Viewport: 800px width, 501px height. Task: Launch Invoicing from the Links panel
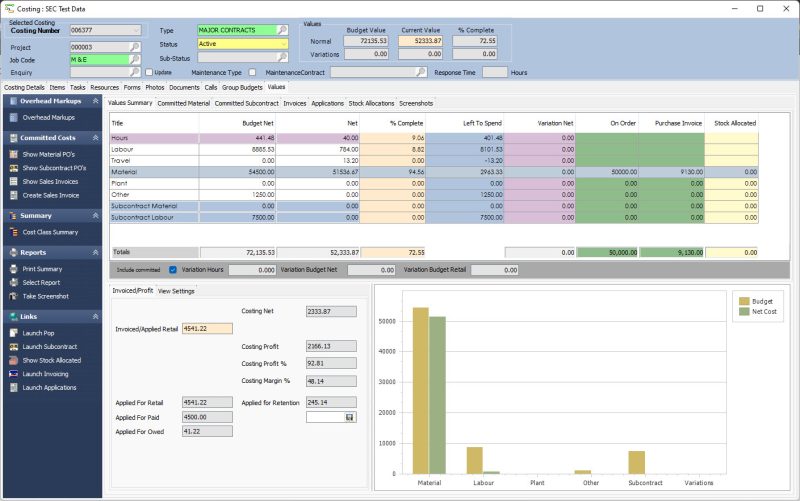point(12,373)
